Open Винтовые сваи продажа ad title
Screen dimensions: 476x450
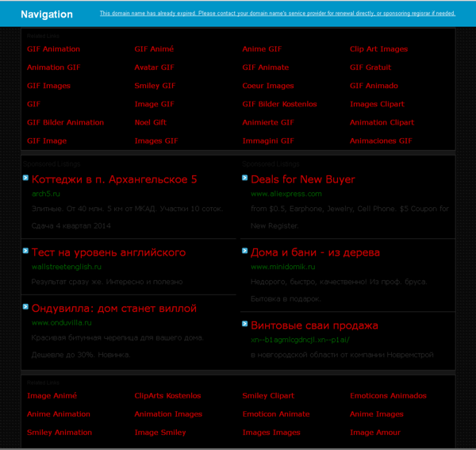[314, 325]
